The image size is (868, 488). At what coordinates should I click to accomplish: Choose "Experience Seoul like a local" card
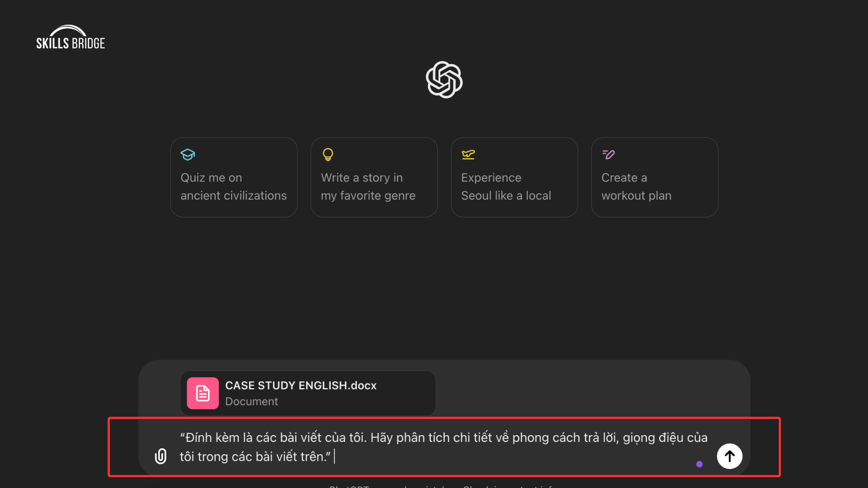click(x=514, y=186)
